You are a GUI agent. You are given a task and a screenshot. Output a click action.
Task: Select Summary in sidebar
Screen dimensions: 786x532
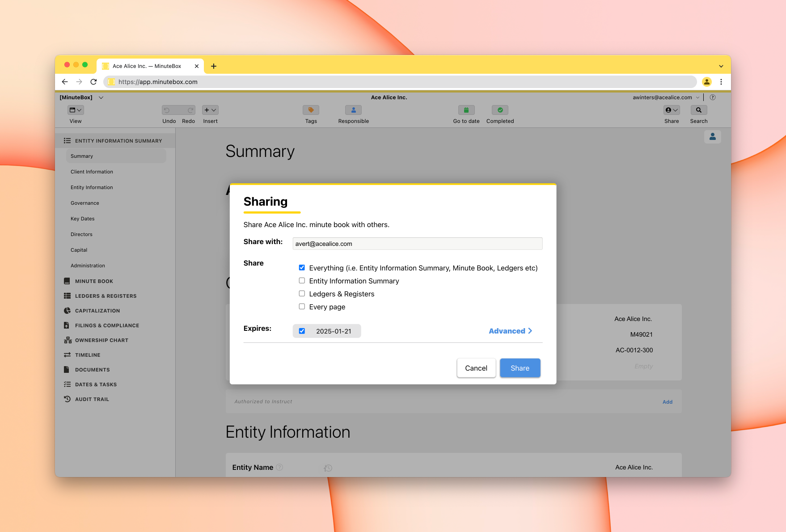coord(116,156)
